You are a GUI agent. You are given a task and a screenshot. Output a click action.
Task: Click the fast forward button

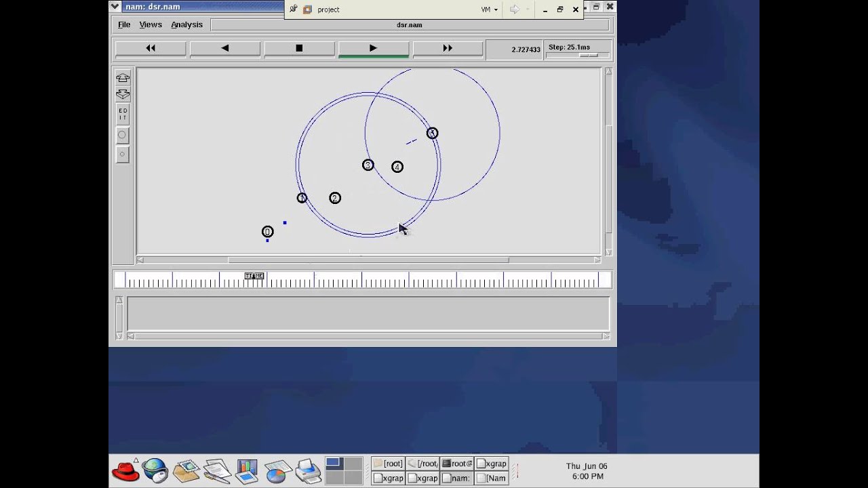point(448,48)
